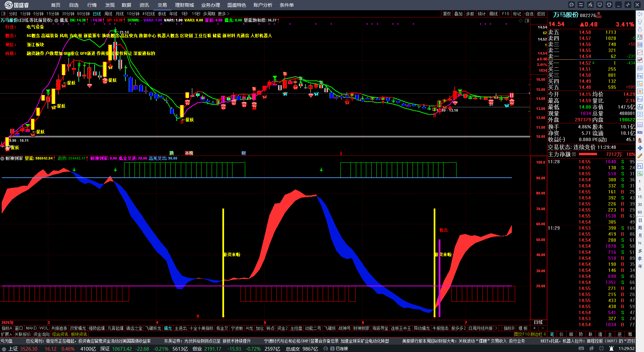Click the down arrow next stock icon
Viewport: 644px width, 352px height.
tap(640, 30)
